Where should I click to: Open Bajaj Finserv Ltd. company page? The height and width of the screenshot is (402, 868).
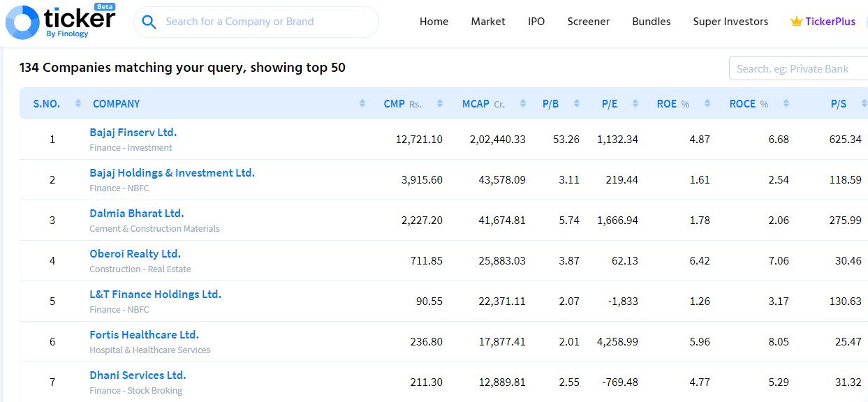pos(133,132)
